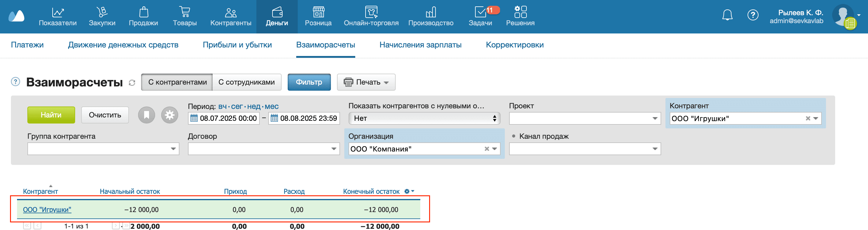Set period to нед (week)
The height and width of the screenshot is (230, 868).
tap(254, 106)
